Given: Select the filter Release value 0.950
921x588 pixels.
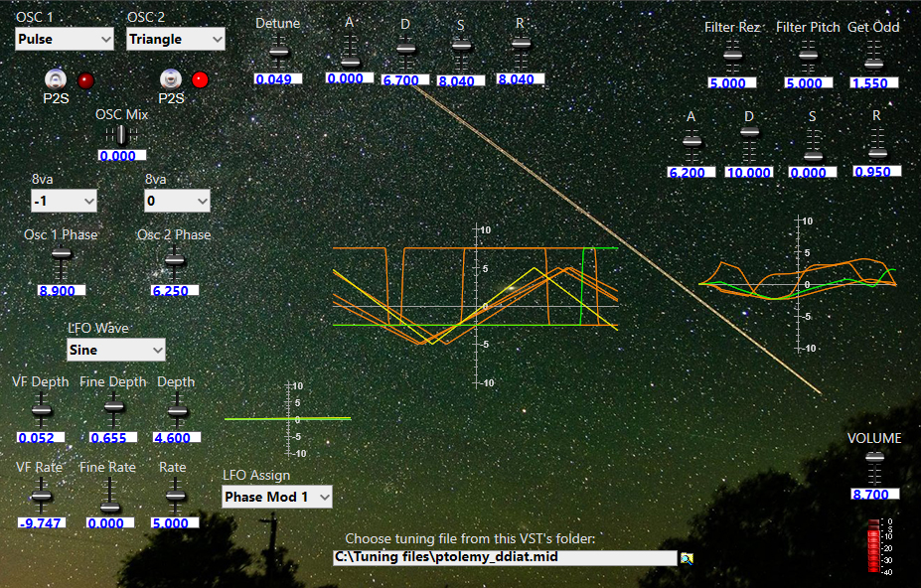Looking at the screenshot, I should point(877,172).
